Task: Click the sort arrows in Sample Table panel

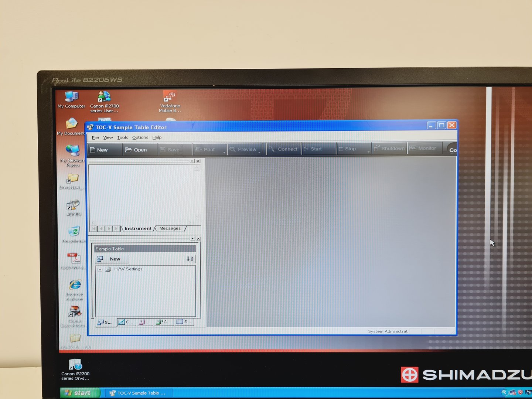Action: 190,259
